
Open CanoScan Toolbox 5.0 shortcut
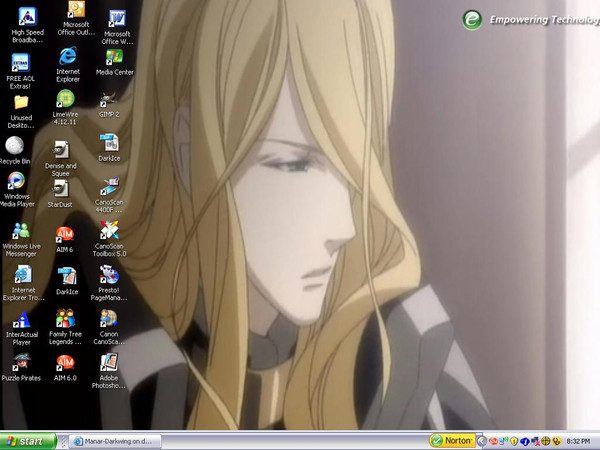click(109, 239)
